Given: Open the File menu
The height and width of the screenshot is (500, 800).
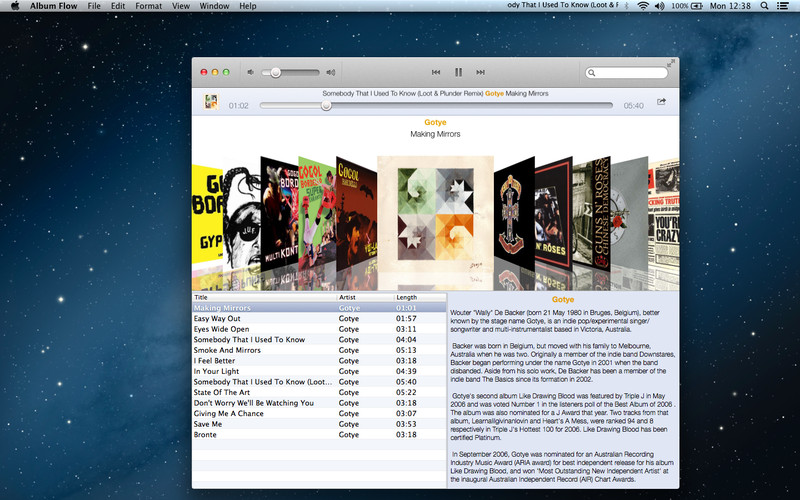Looking at the screenshot, I should (x=94, y=6).
